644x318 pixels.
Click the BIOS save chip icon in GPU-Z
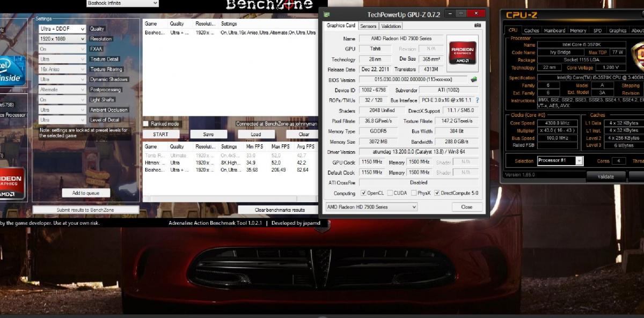[474, 79]
